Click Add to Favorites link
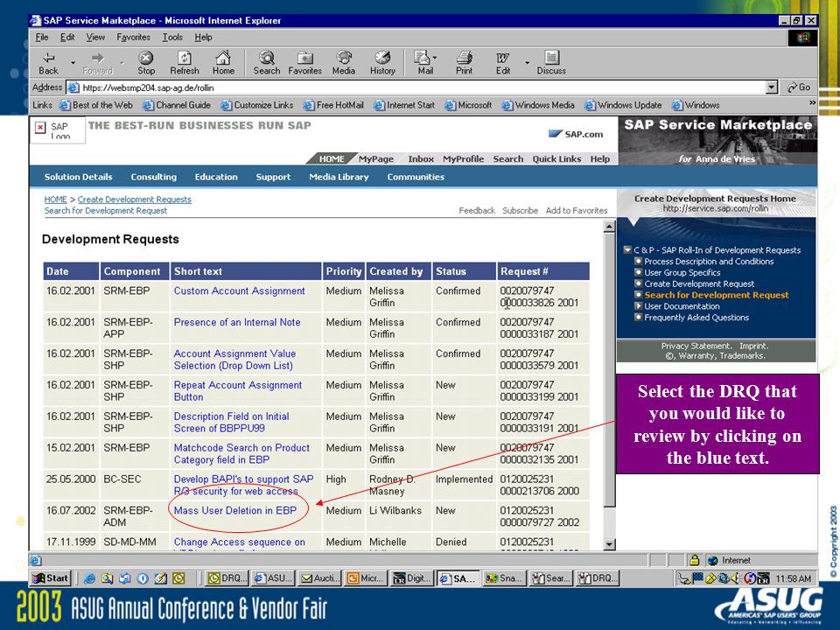Viewport: 840px width, 630px height. pyautogui.click(x=577, y=211)
